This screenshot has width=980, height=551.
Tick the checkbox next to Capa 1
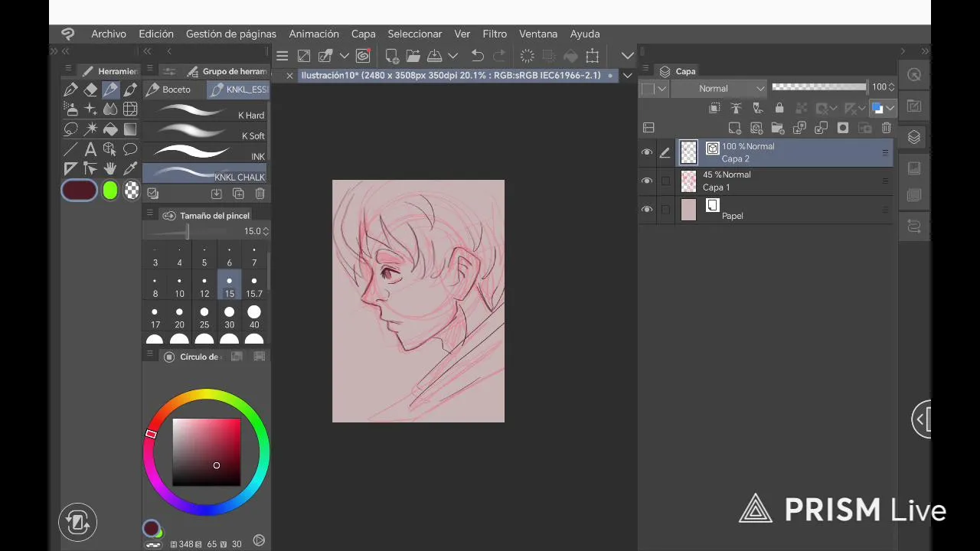(665, 181)
